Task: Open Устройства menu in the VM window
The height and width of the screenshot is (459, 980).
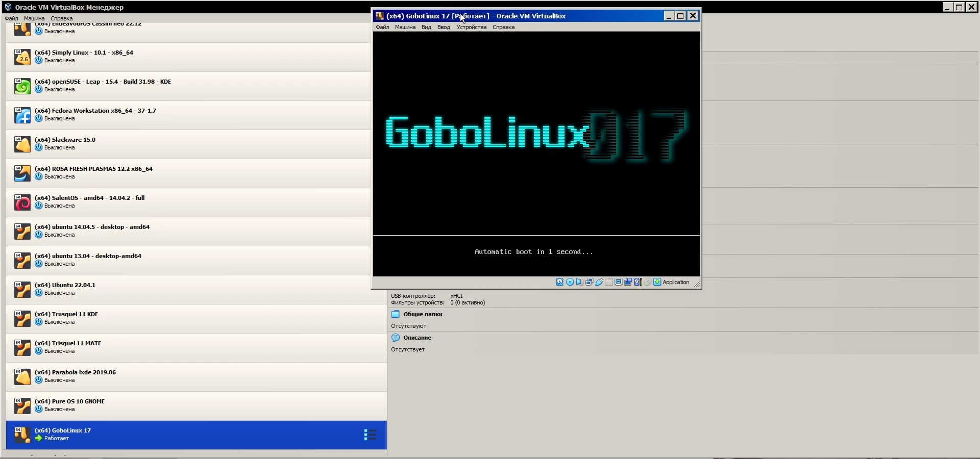Action: (x=472, y=27)
